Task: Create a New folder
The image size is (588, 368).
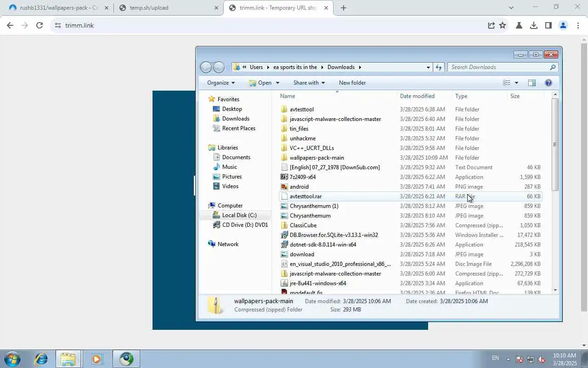Action: click(352, 83)
